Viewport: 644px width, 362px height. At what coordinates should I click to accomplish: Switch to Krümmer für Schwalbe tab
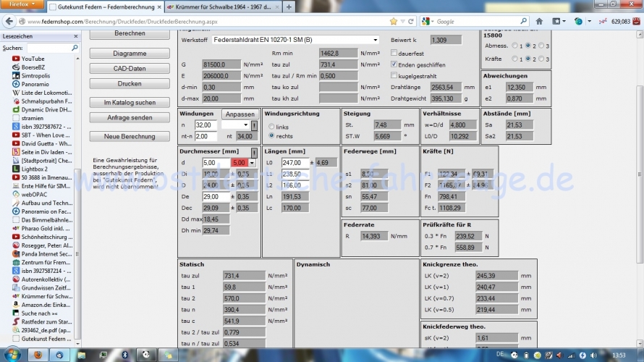click(223, 7)
